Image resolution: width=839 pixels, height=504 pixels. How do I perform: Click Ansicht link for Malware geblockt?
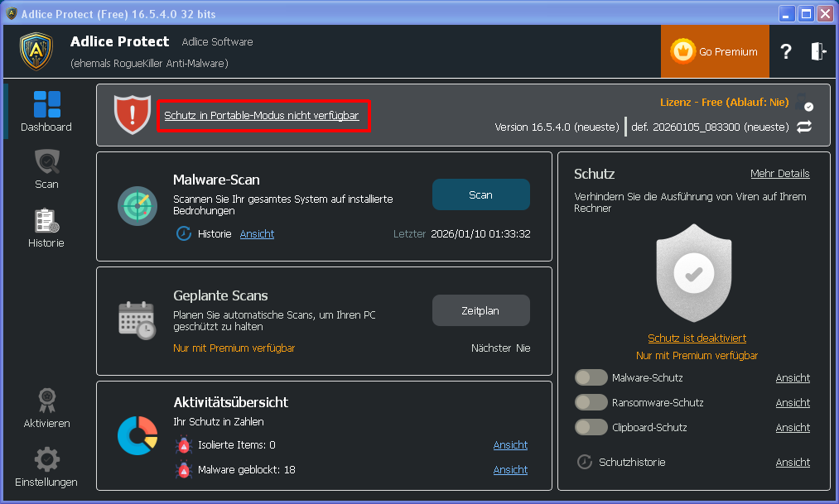(x=510, y=470)
